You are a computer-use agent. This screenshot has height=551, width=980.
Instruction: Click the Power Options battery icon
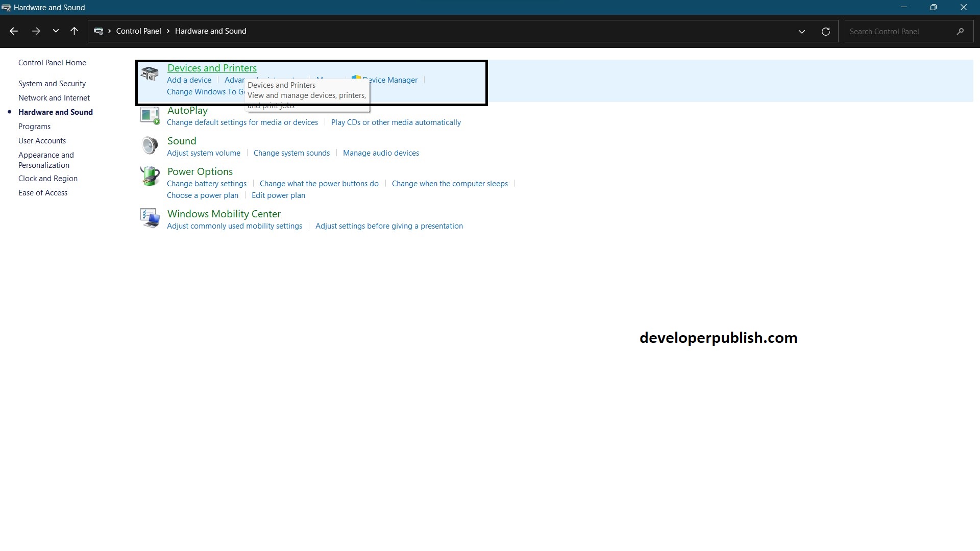[150, 176]
